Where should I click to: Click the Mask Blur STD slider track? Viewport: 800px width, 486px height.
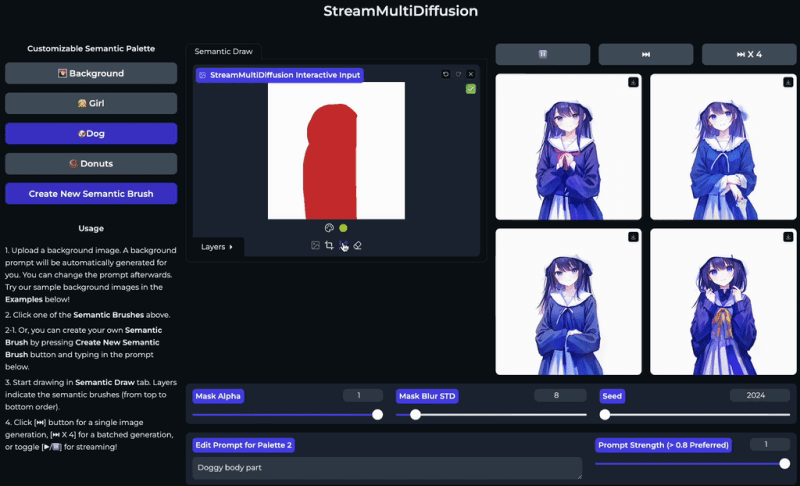click(x=490, y=414)
